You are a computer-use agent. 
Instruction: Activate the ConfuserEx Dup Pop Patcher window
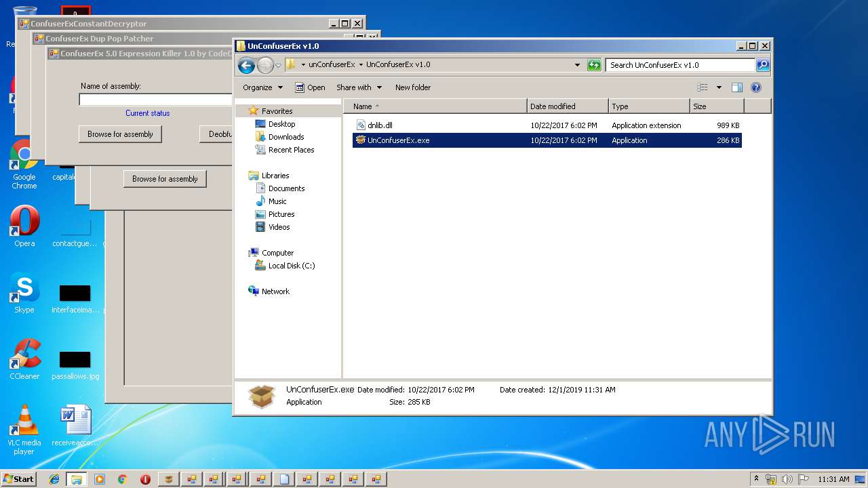100,39
